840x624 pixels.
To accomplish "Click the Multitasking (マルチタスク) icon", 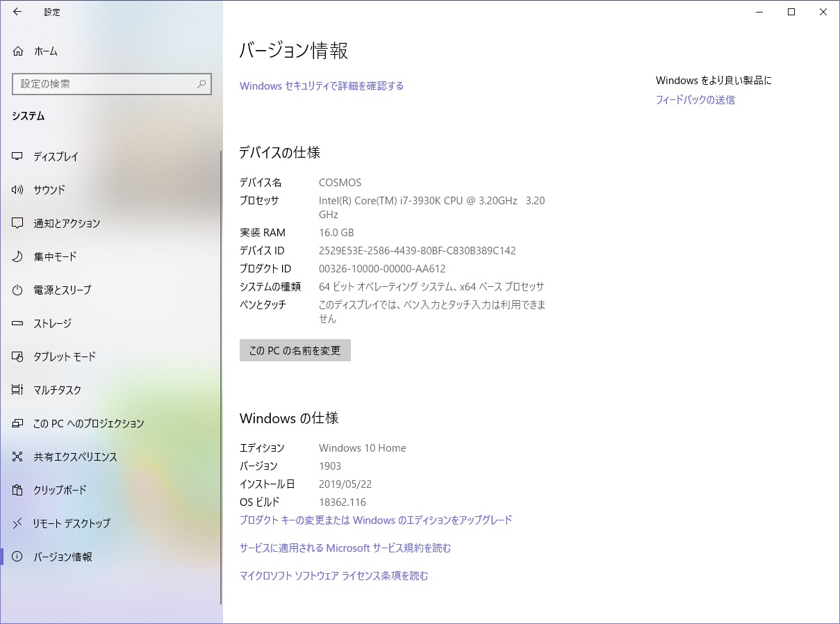I will pos(18,390).
